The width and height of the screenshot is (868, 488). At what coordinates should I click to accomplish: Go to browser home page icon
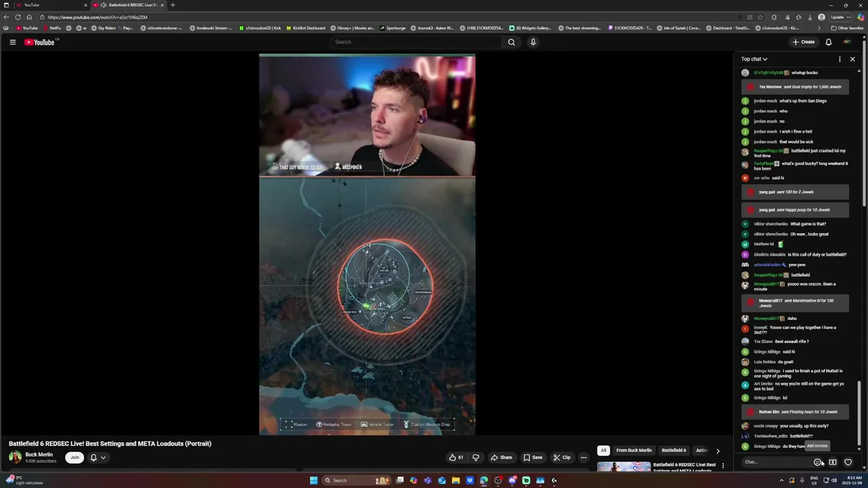coord(29,17)
